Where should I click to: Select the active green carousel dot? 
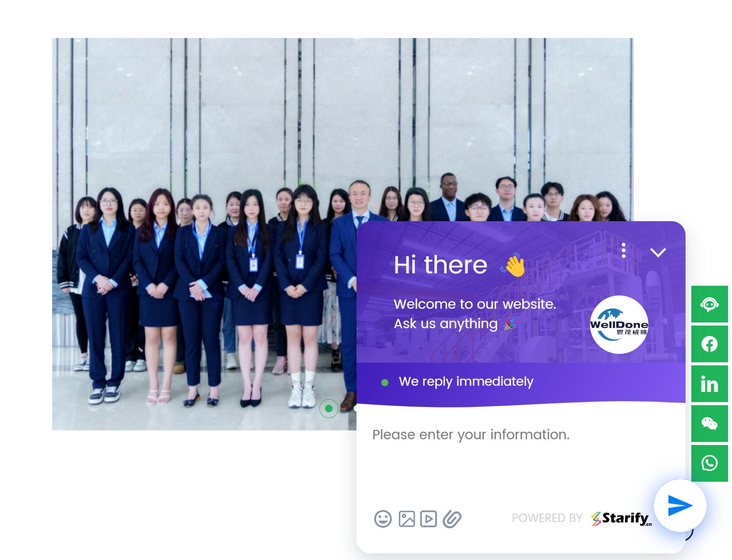329,408
